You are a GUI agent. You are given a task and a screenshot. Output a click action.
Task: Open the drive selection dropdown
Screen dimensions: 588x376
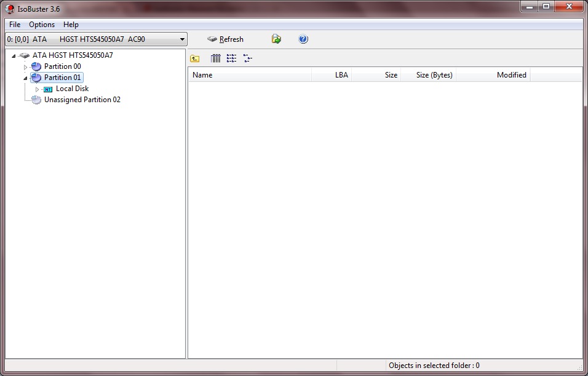[x=183, y=38]
